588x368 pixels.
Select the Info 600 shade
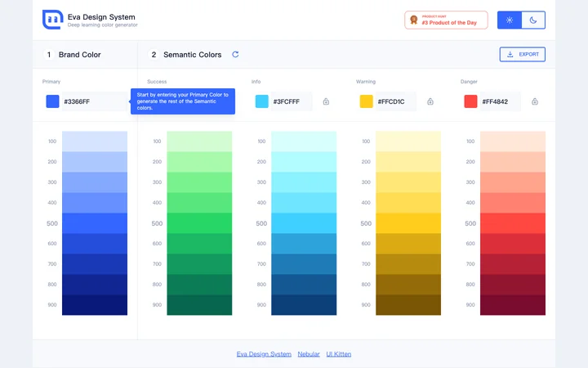pos(304,244)
